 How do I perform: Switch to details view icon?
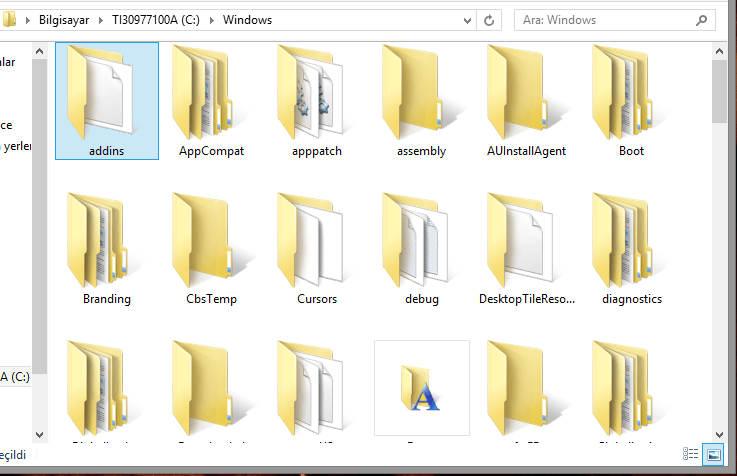tap(690, 454)
